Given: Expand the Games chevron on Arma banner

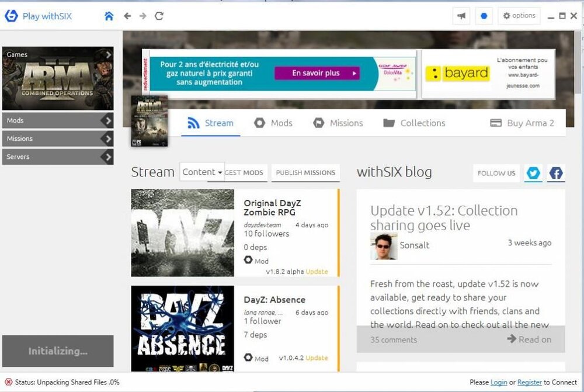Looking at the screenshot, I should pyautogui.click(x=109, y=55).
